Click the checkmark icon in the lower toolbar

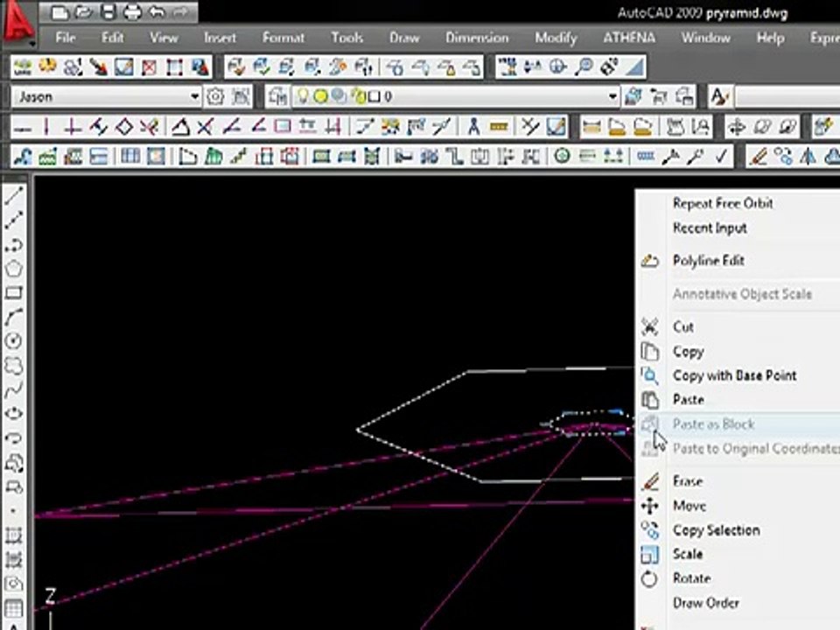coord(722,157)
